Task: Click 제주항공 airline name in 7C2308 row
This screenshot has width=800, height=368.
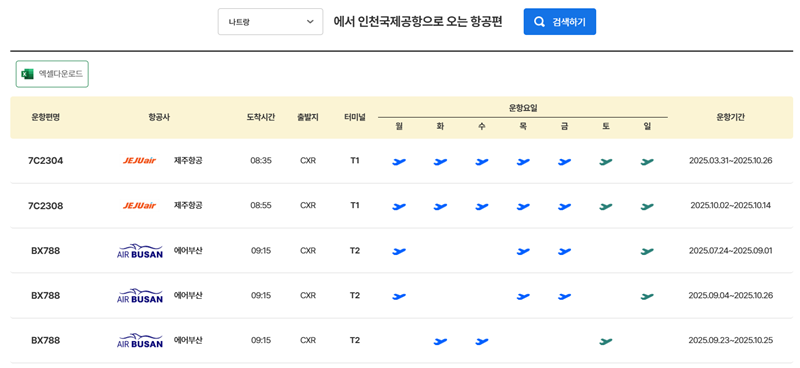Action: tap(188, 205)
